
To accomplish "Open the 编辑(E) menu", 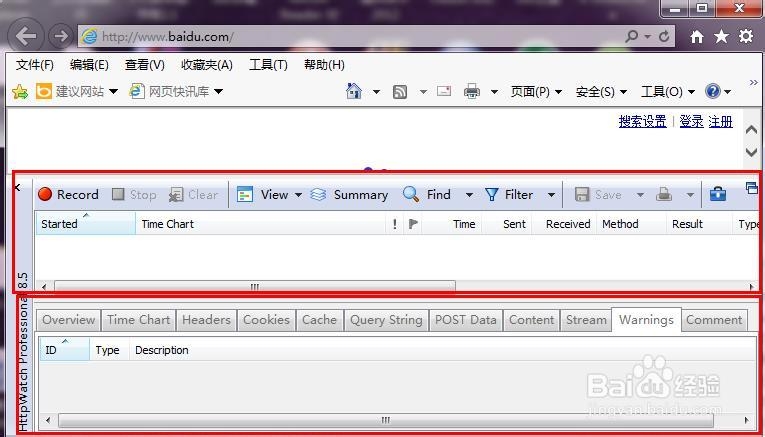I will pos(89,65).
